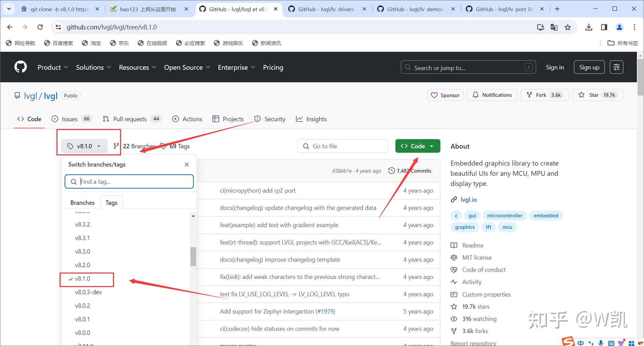Open the green Code dropdown
Image resolution: width=644 pixels, height=346 pixels.
(418, 146)
